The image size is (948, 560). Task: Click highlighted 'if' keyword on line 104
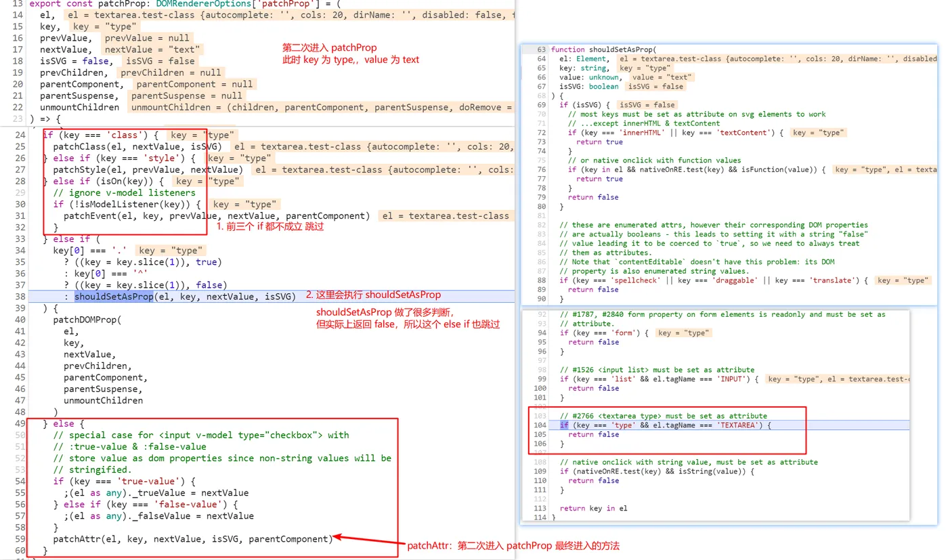coord(564,425)
